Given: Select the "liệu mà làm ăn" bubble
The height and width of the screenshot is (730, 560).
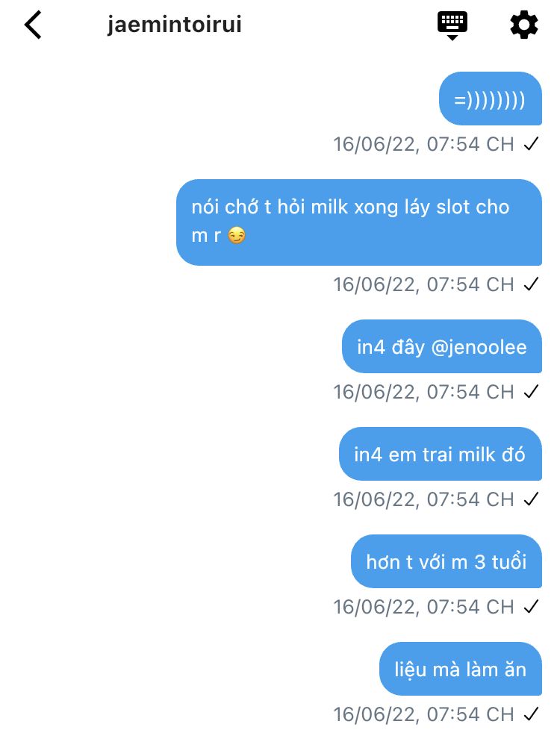Looking at the screenshot, I should coord(460,669).
